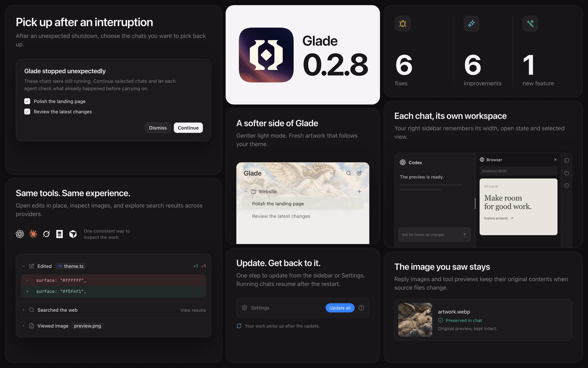The height and width of the screenshot is (368, 588).
Task: Click the new chat compose icon
Action: point(359,173)
